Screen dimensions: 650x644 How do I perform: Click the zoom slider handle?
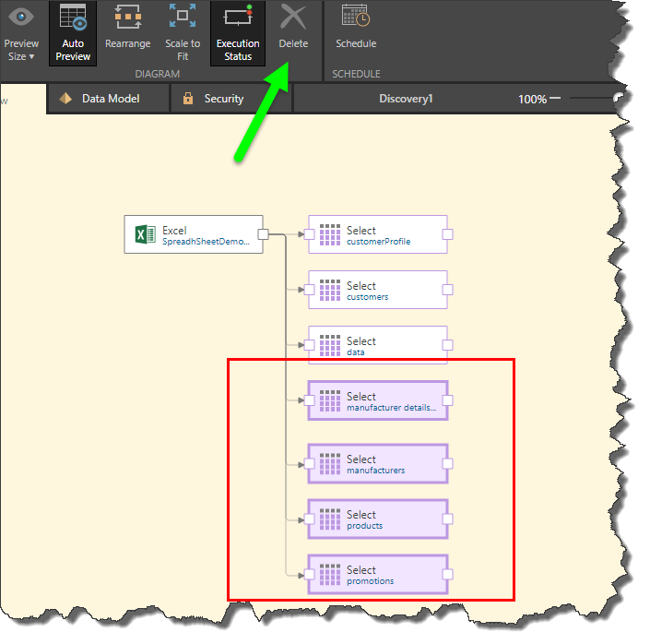tap(618, 99)
